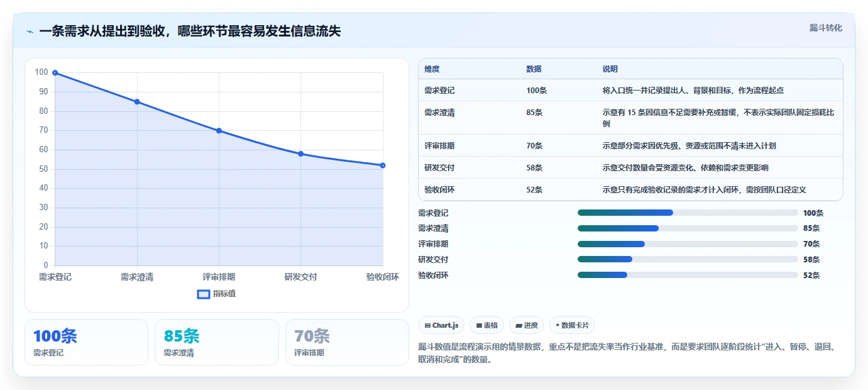Click the 维度 column header

pos(432,69)
